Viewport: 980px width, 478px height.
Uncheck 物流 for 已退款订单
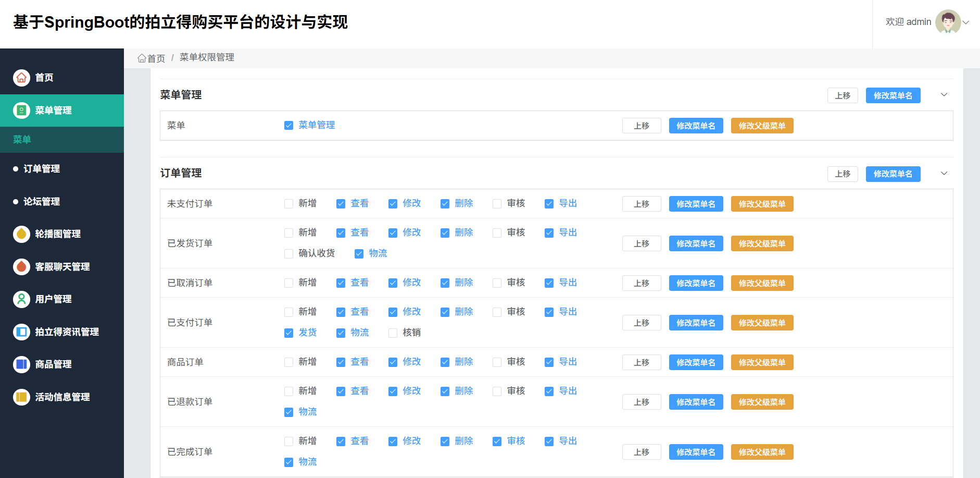pyautogui.click(x=288, y=412)
